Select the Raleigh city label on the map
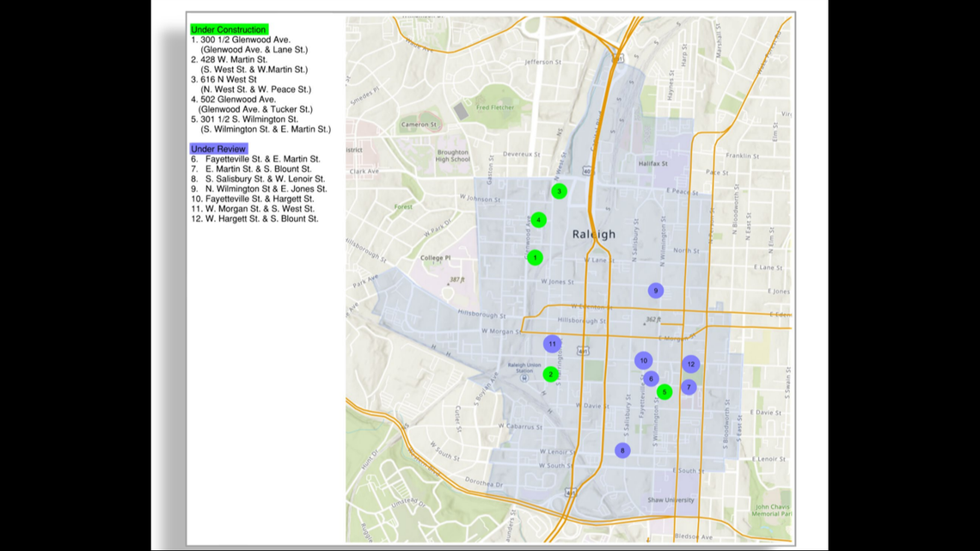The image size is (980, 551). pos(595,233)
